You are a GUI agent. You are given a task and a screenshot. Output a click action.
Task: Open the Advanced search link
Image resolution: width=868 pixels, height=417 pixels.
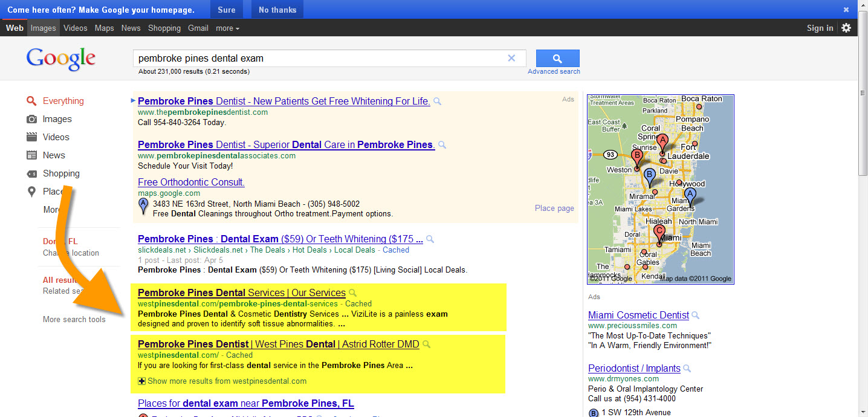click(x=554, y=71)
